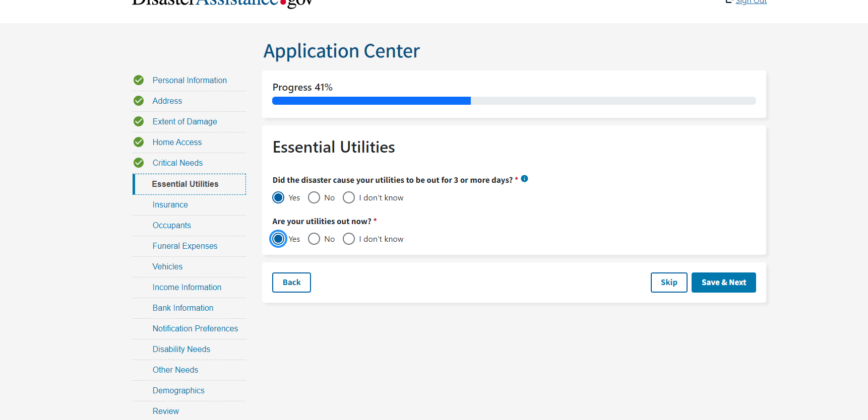The image size is (868, 420).
Task: Select No for utilities out now
Action: (314, 239)
